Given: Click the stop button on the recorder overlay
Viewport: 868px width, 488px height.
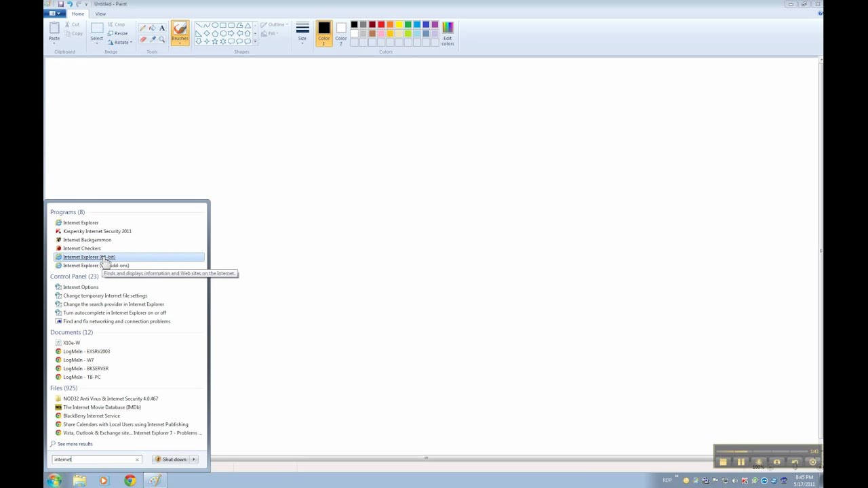Looking at the screenshot, I should pos(723,462).
